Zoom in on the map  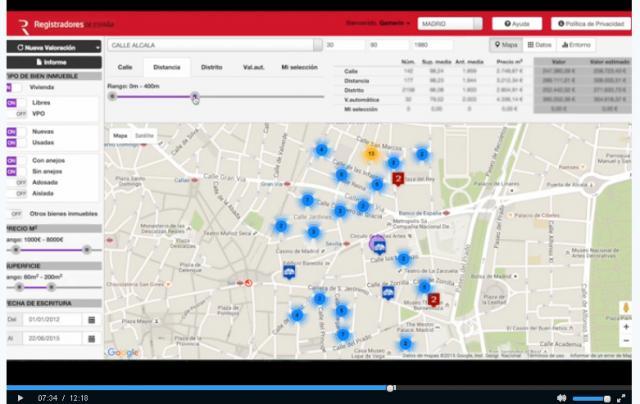click(626, 327)
